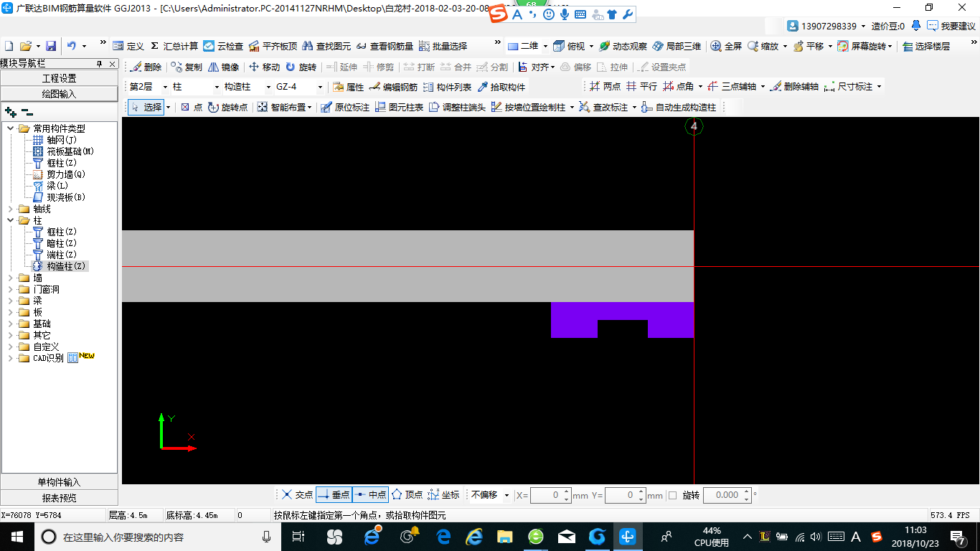Switch to 单构件输入 panel tab

[x=59, y=482]
